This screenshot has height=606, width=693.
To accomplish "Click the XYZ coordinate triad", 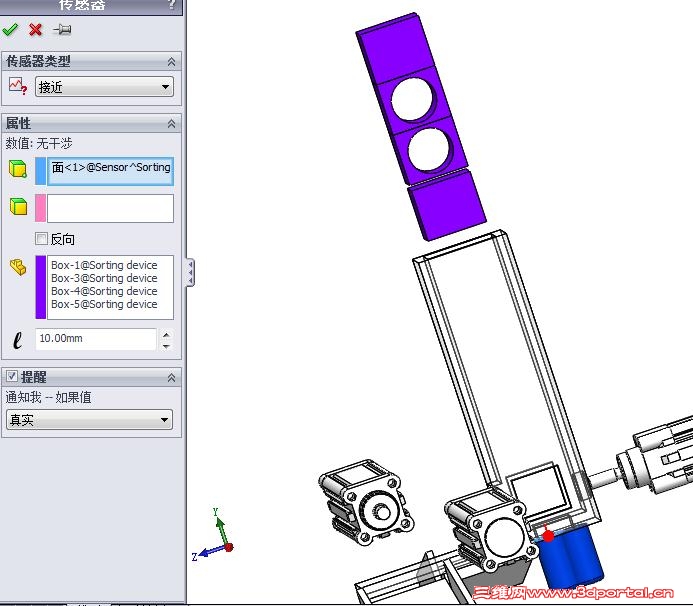I will click(213, 535).
